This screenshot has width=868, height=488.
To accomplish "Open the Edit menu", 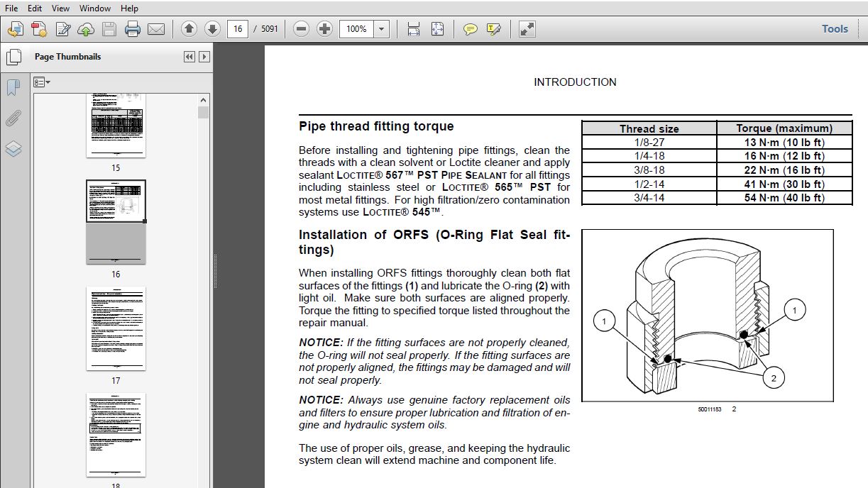I will (35, 8).
